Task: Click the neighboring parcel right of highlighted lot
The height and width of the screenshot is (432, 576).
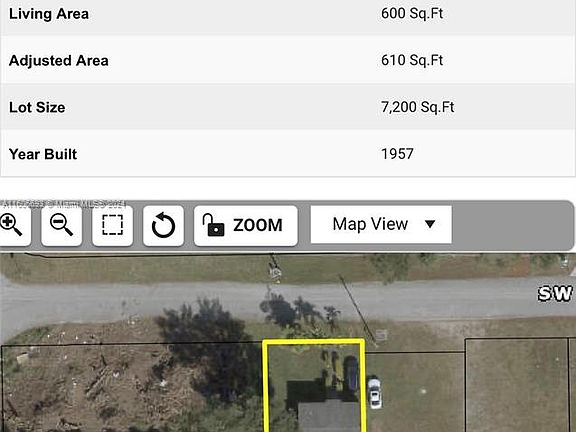Action: (415, 392)
